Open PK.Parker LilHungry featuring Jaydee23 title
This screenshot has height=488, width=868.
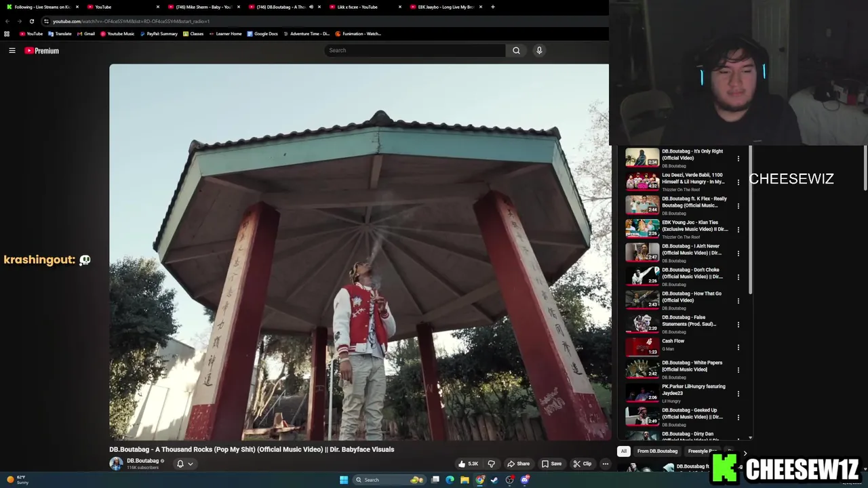(x=694, y=390)
